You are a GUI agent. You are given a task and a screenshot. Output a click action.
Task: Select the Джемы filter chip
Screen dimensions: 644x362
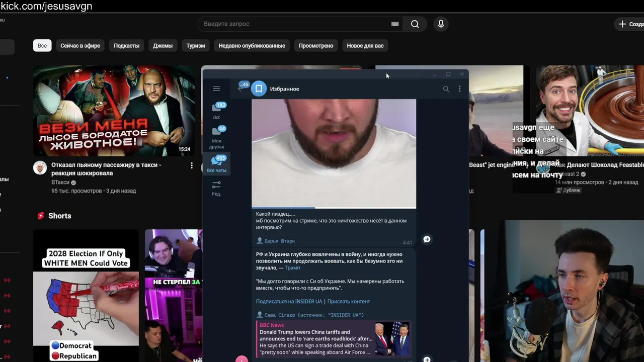point(163,45)
